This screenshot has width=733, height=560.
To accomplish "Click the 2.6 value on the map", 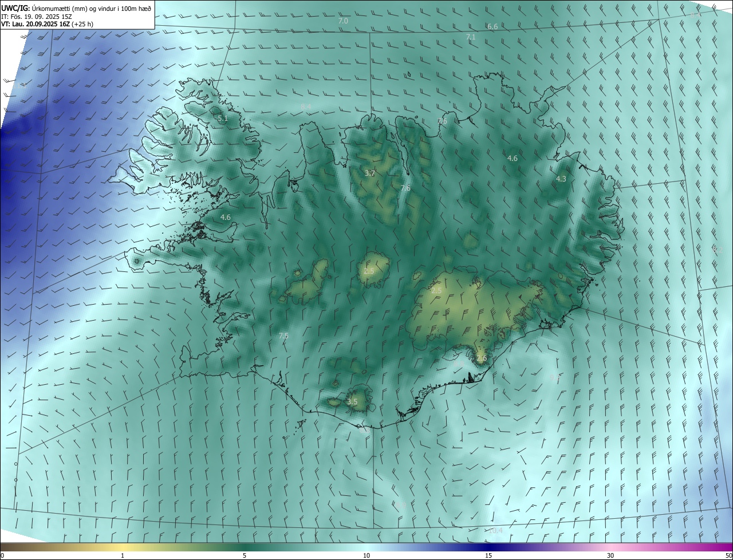I will pos(482,358).
